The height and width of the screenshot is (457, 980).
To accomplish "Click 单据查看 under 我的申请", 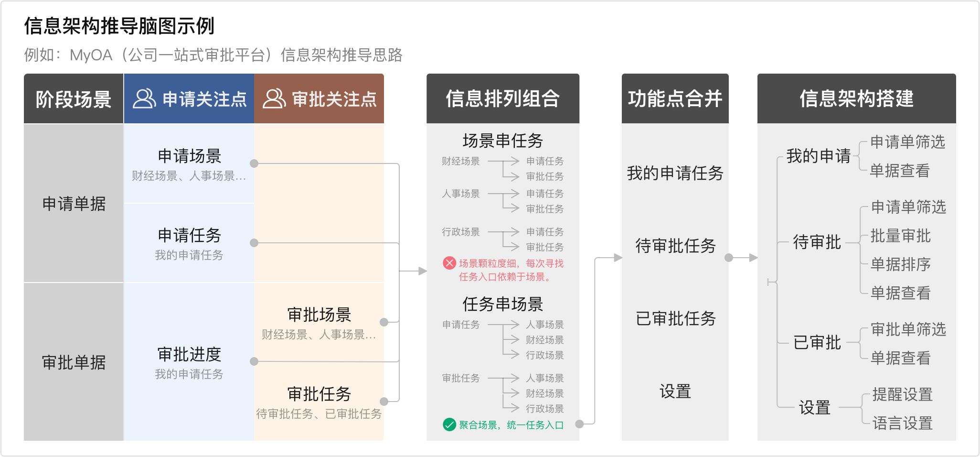I will click(x=900, y=171).
